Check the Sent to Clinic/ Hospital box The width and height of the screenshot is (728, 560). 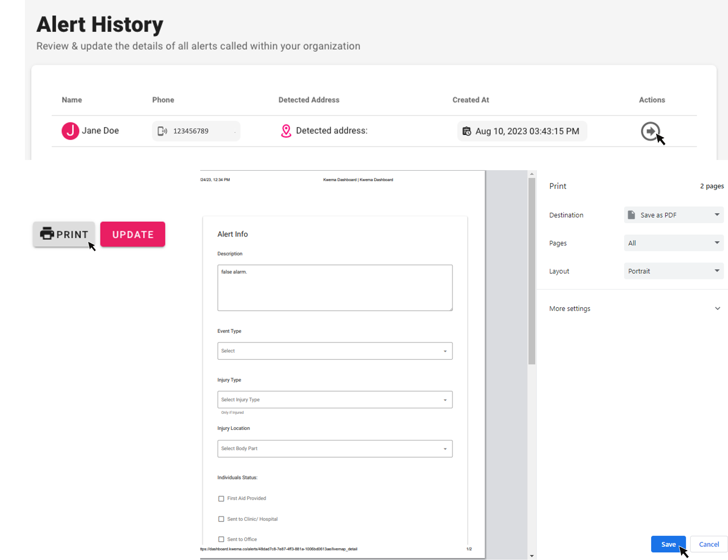click(221, 519)
